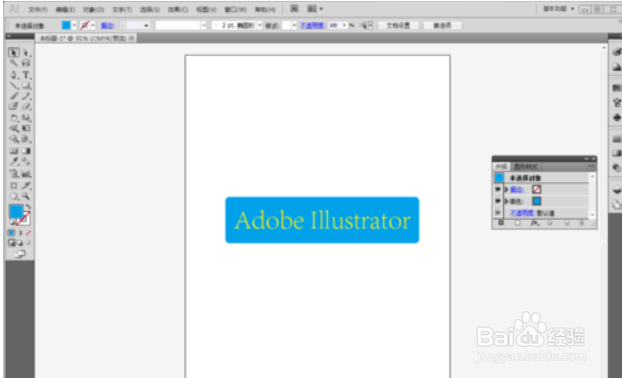Open the 样式 graphic style dropdown

click(x=294, y=25)
